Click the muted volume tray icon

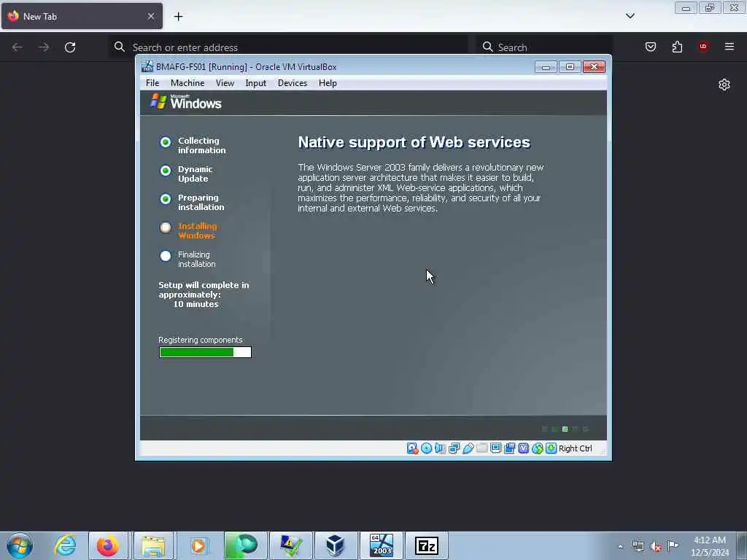click(x=656, y=546)
